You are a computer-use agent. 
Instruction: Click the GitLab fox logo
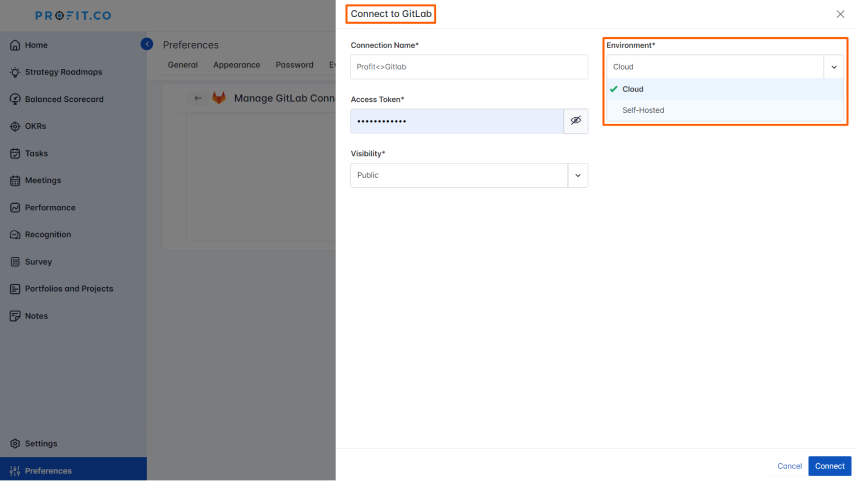(x=219, y=98)
